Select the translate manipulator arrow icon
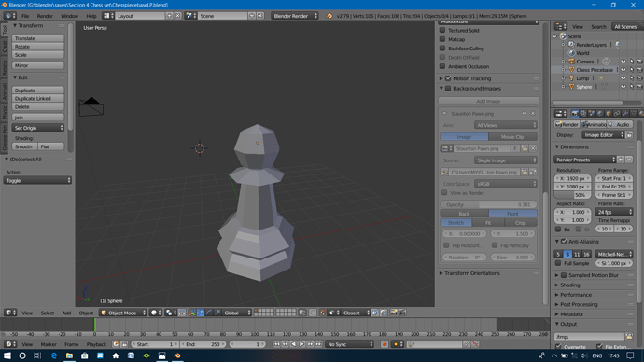Image resolution: width=644 pixels, height=362 pixels. 201,313
